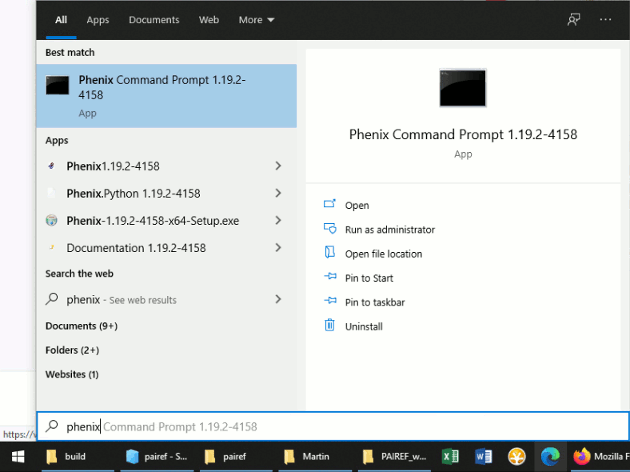Open Excel from the taskbar
This screenshot has height=472, width=630.
point(450,457)
